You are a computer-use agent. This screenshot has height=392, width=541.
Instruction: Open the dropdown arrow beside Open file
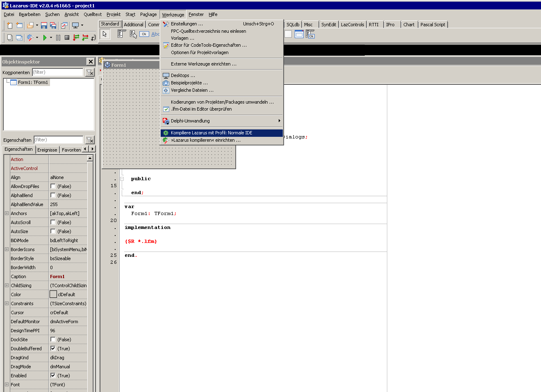pyautogui.click(x=37, y=25)
